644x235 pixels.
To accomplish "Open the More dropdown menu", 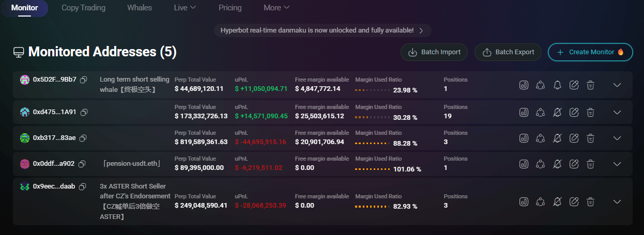I will pyautogui.click(x=276, y=8).
